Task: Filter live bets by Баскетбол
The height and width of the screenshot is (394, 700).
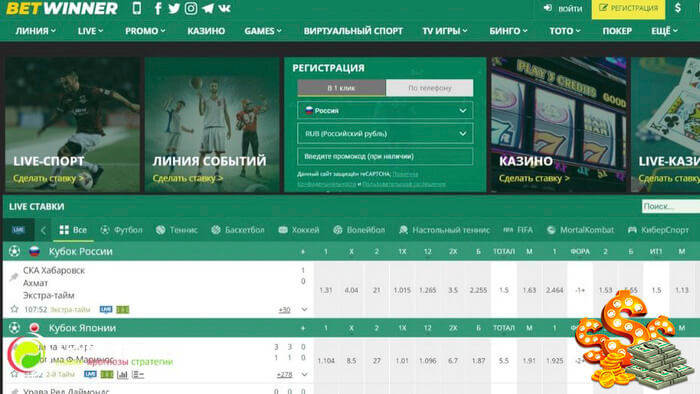Action: [x=238, y=230]
